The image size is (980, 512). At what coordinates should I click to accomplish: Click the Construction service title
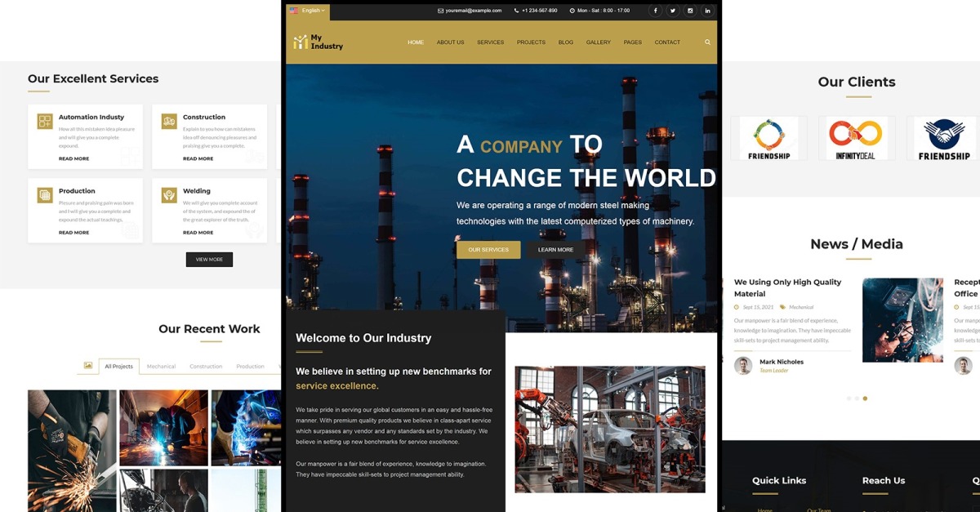pos(204,118)
